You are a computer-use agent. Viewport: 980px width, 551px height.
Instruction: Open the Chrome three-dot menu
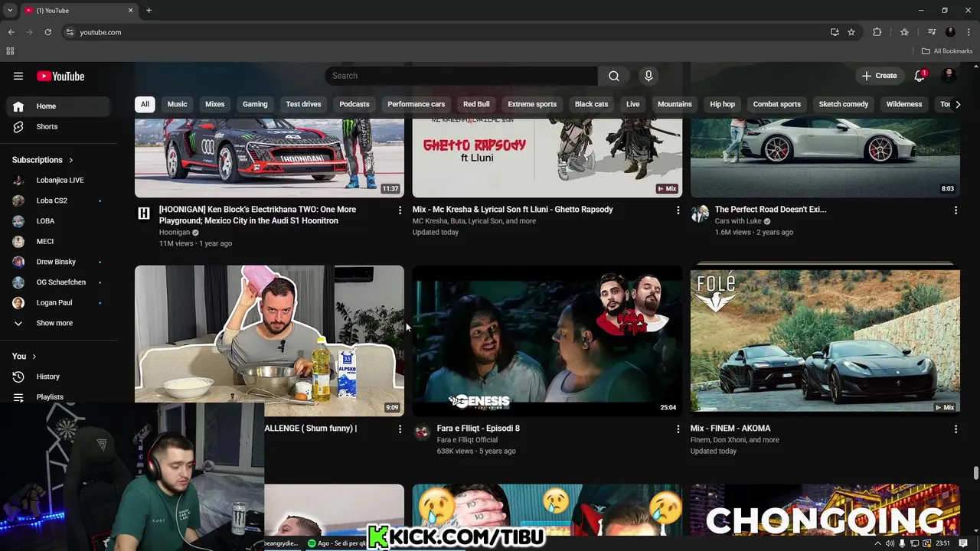pyautogui.click(x=969, y=32)
